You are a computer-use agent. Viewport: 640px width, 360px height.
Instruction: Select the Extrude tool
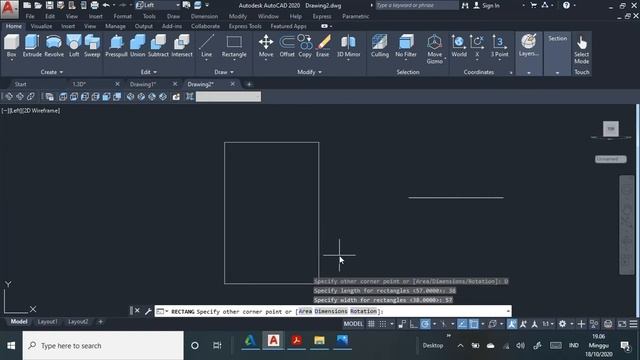point(32,46)
